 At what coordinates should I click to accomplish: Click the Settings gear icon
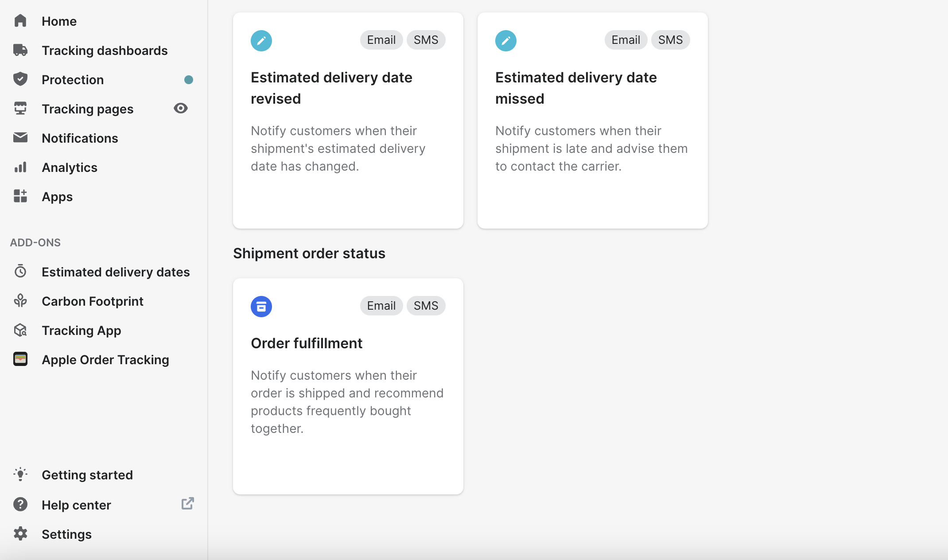tap(20, 534)
